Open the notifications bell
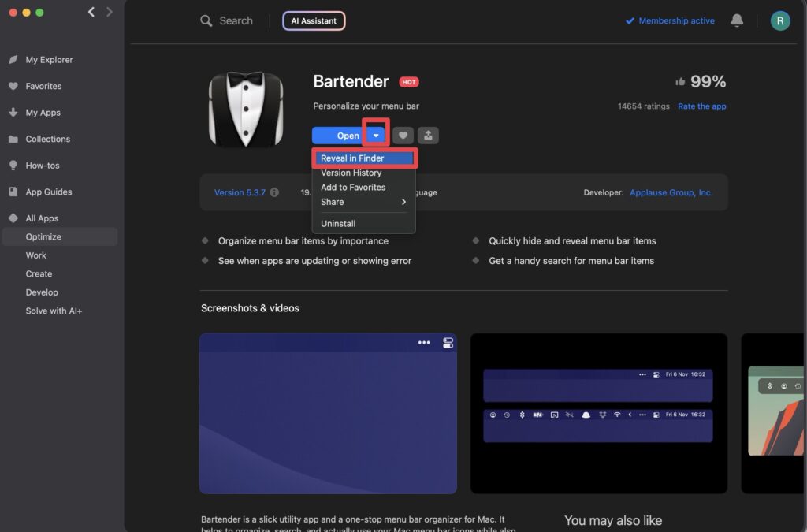 (737, 20)
